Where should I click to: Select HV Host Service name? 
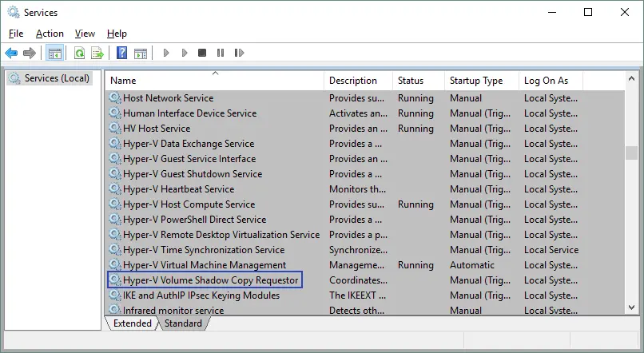[157, 128]
